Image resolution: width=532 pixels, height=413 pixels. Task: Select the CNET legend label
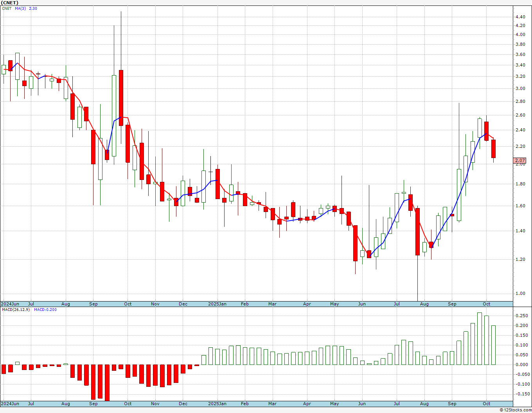7,8
